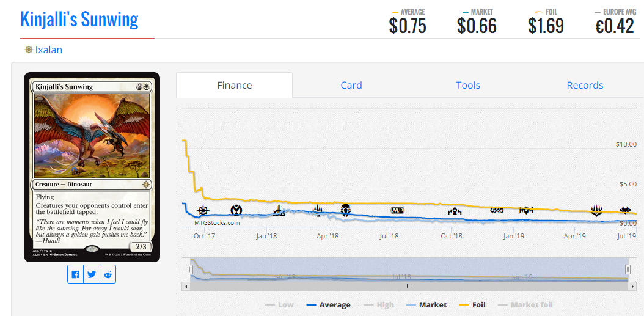The width and height of the screenshot is (644, 316).
Task: Show the Low price series
Action: click(x=279, y=305)
